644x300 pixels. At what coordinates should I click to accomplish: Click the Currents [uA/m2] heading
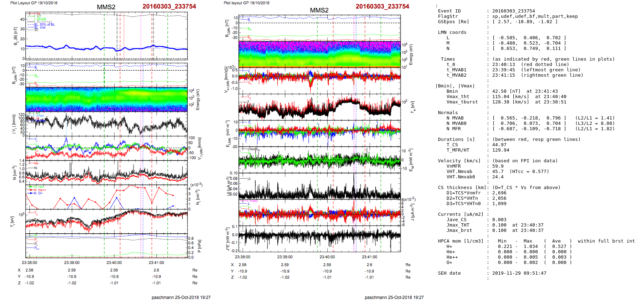[x=461, y=214]
